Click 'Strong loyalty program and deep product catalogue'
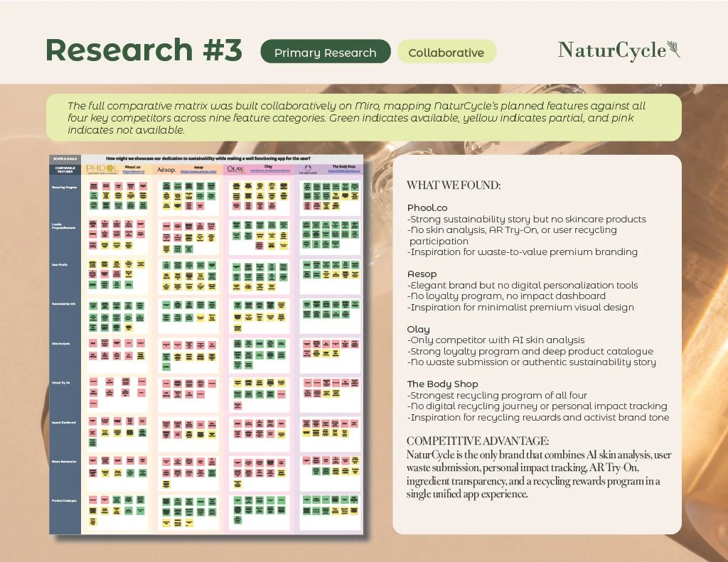The height and width of the screenshot is (562, 728). point(530,351)
